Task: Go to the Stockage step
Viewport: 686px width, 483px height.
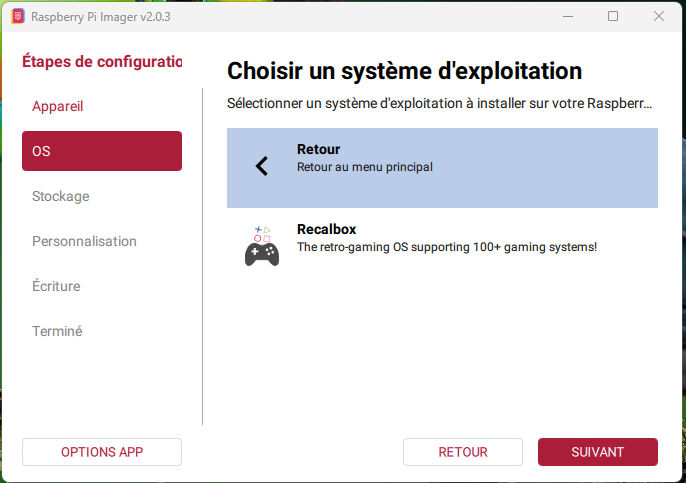Action: pyautogui.click(x=60, y=196)
